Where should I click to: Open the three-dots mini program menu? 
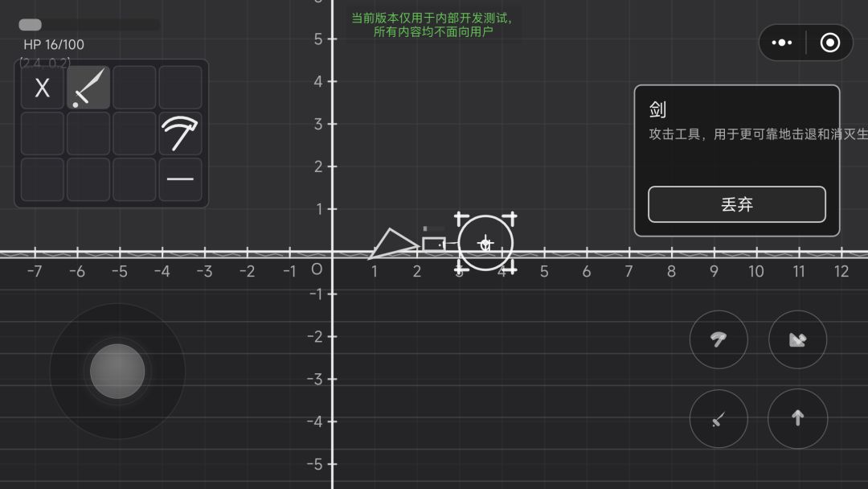782,43
